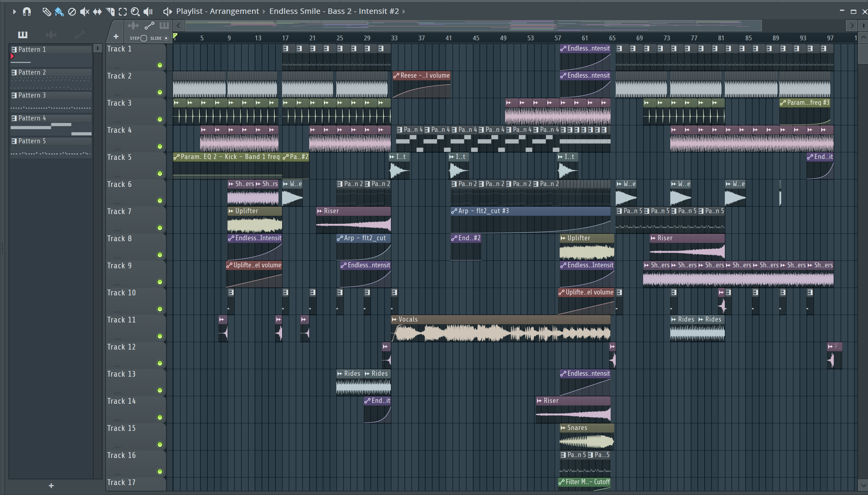Click the vertical scrollbar thumb
This screenshot has height=495, width=868.
click(x=863, y=53)
